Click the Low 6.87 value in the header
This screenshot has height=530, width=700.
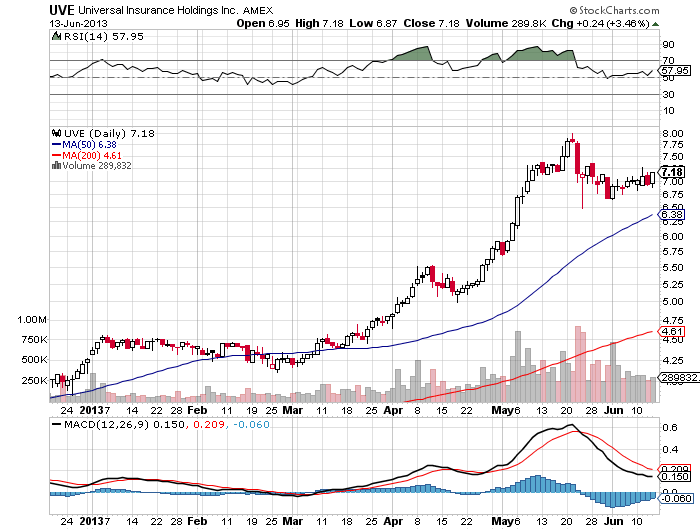pos(373,23)
